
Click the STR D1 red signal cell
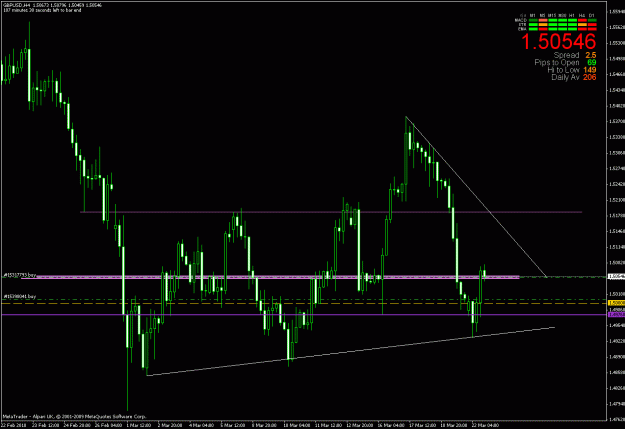(x=592, y=25)
